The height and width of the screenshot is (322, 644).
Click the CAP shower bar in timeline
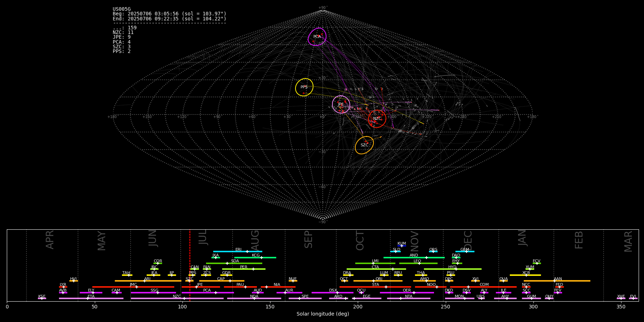222,281
